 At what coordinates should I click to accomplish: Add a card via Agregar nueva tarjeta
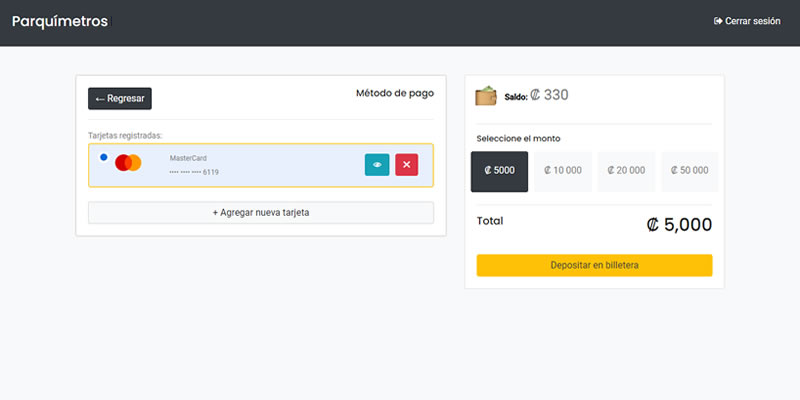coord(261,213)
